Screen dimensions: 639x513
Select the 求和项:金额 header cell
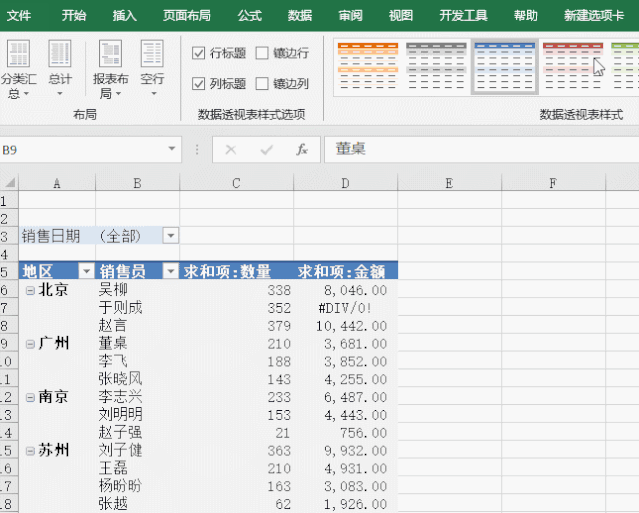(x=346, y=271)
